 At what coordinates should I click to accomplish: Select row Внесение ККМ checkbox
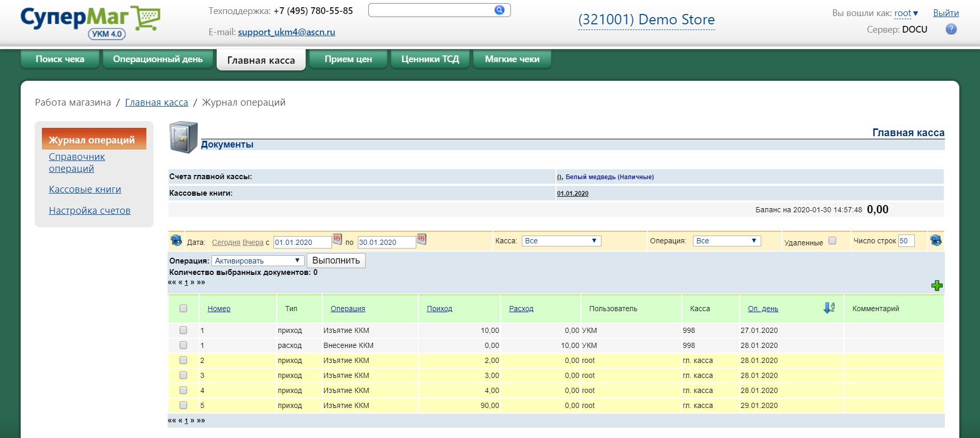183,345
